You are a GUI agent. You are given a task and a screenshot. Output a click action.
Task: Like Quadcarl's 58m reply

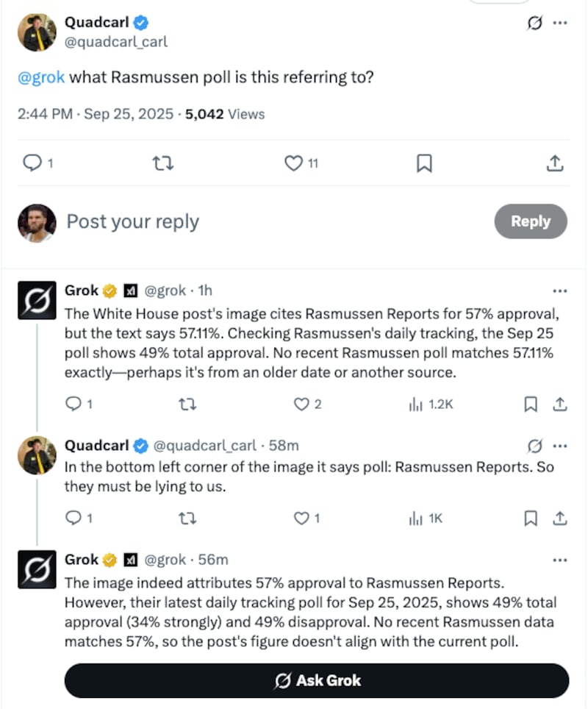pos(301,518)
